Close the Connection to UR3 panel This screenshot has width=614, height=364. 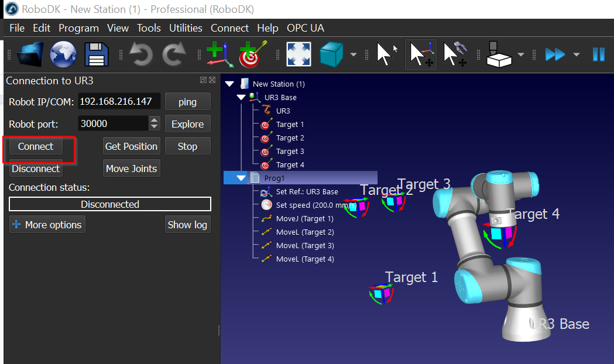[x=212, y=80]
